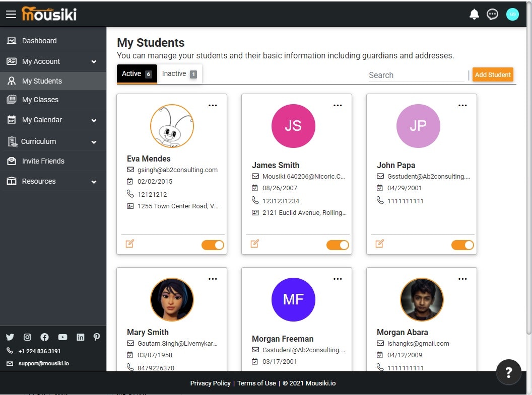Open more options for John Papa
532x395 pixels.
click(x=462, y=105)
